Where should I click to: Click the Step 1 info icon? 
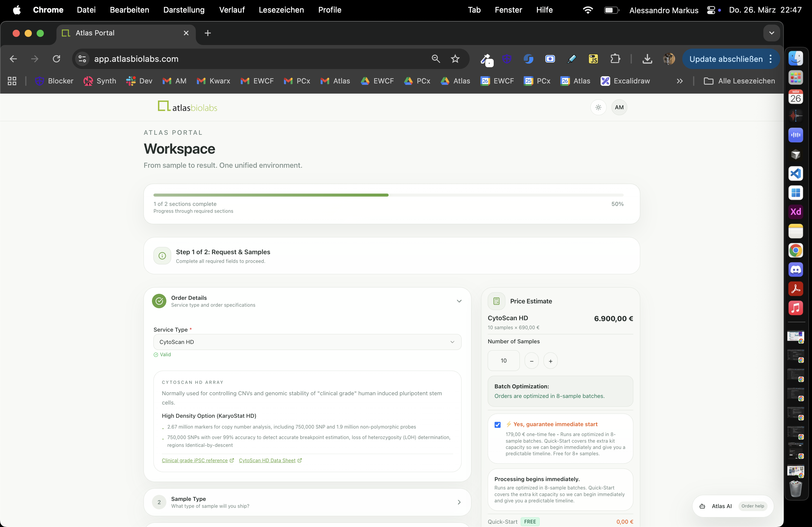(x=162, y=256)
